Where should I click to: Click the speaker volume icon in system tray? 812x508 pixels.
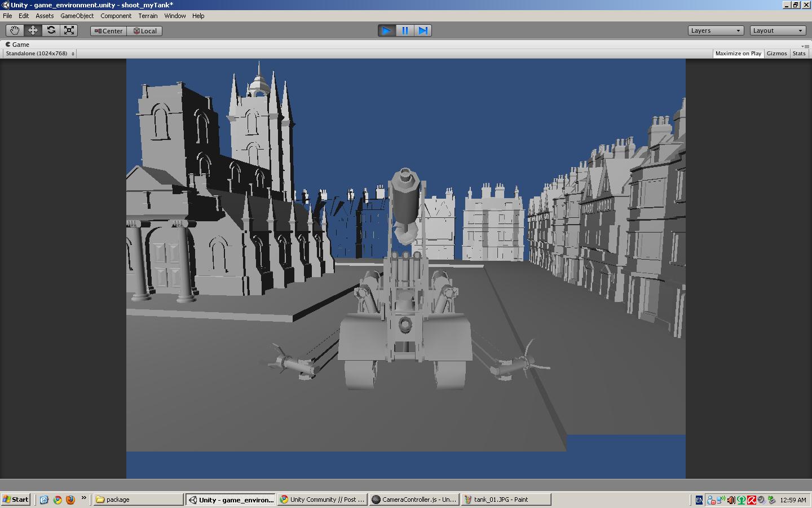click(731, 500)
